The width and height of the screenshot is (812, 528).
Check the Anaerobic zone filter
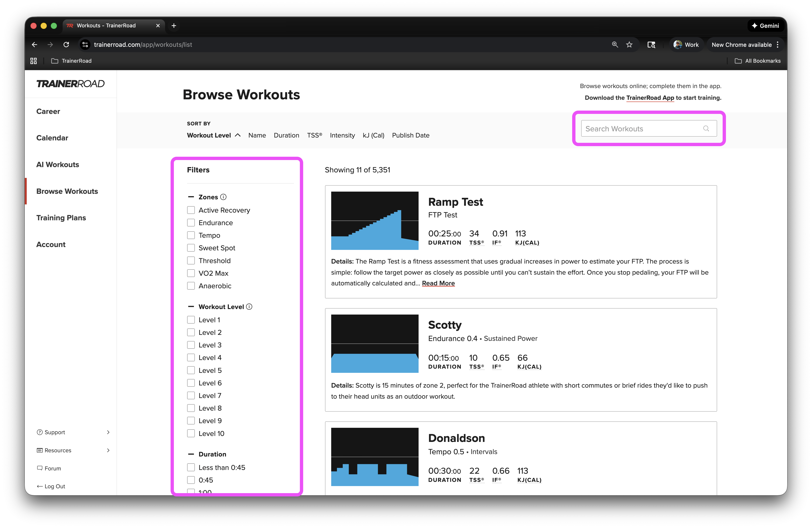[x=191, y=286]
